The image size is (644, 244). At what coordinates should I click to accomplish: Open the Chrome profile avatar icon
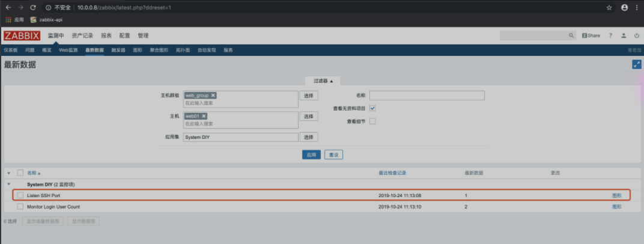625,7
